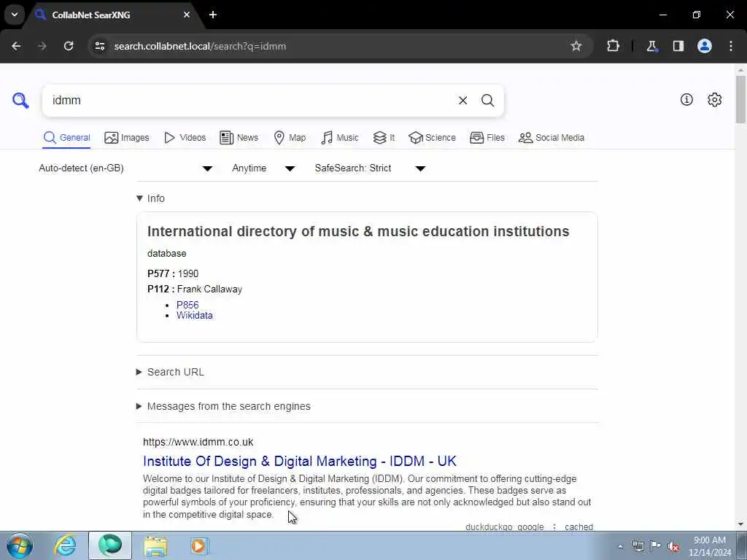The width and height of the screenshot is (747, 560).
Task: Open Institute Of Design & Digital Marketing result
Action: coord(300,461)
